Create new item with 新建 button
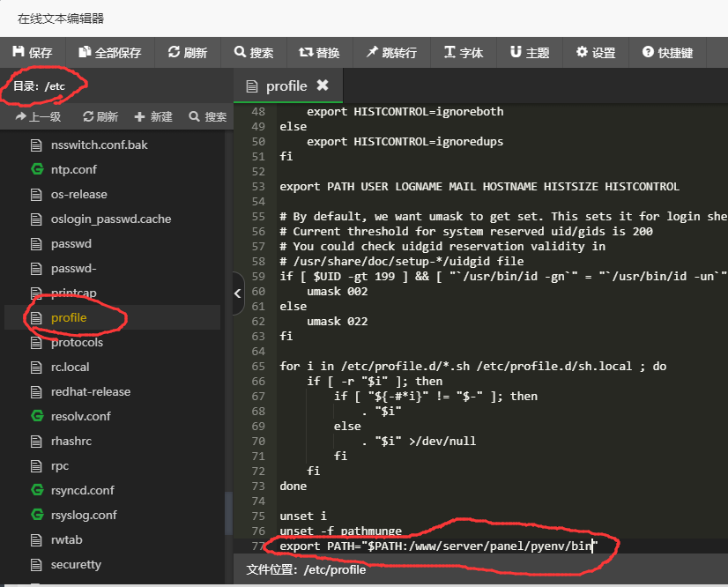Viewport: 728px width, 587px height. pyautogui.click(x=153, y=116)
